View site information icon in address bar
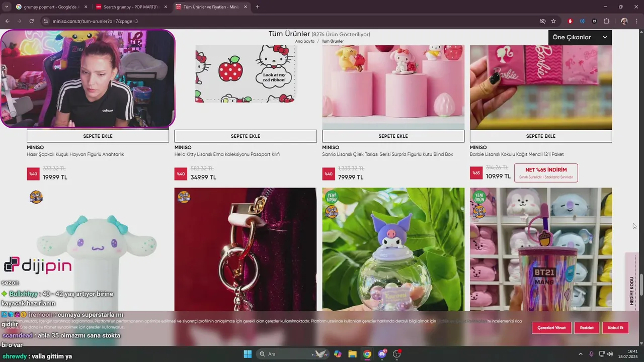Image resolution: width=644 pixels, height=362 pixels. coord(45,21)
